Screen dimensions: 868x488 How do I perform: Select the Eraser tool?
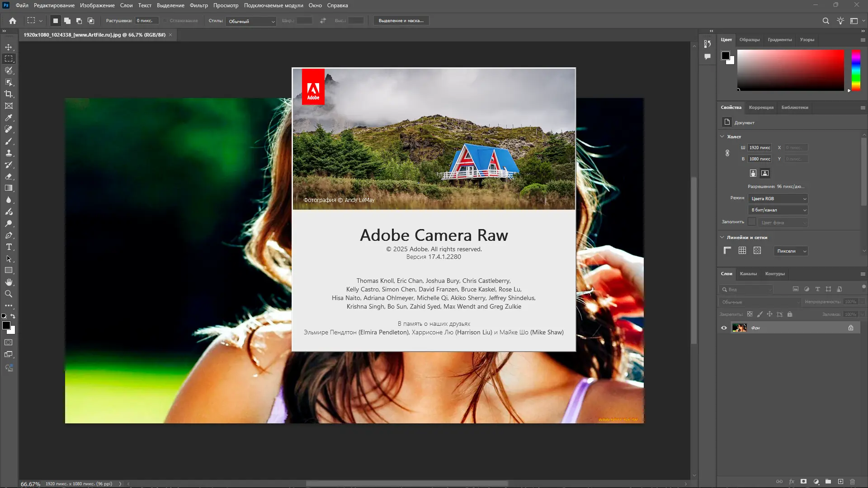pyautogui.click(x=9, y=177)
